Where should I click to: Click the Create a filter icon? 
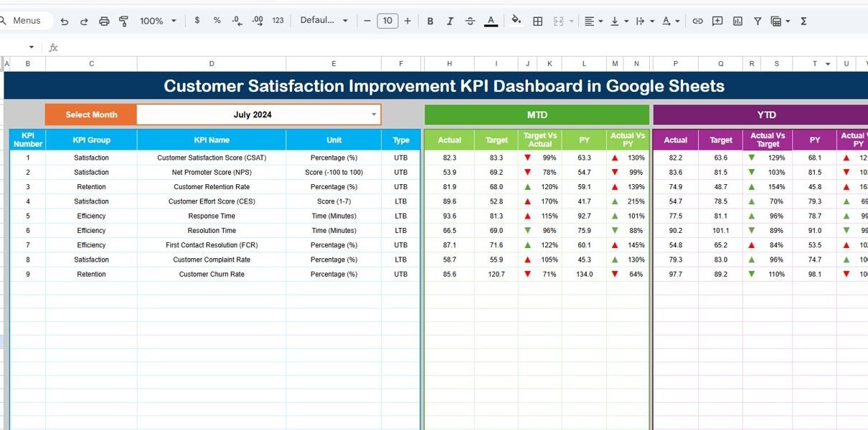point(757,21)
